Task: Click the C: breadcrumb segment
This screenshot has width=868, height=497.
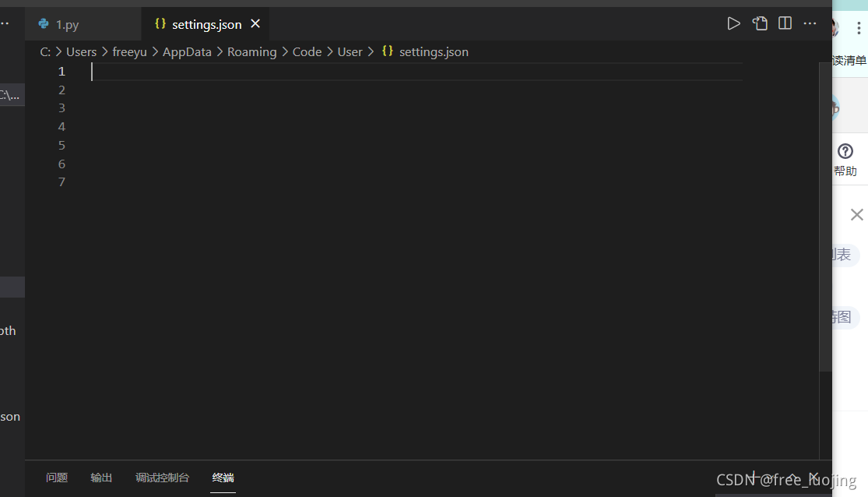Action: (45, 52)
